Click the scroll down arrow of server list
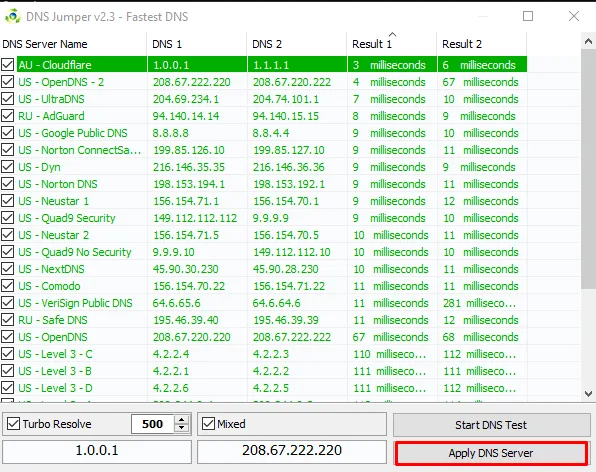This screenshot has width=596, height=472. [x=588, y=394]
